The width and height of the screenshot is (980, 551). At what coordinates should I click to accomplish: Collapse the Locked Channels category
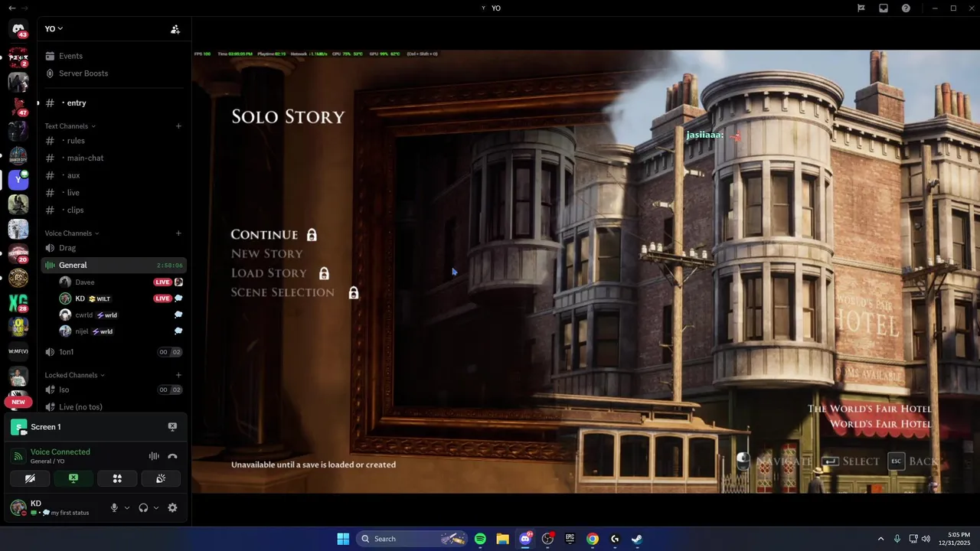tap(74, 375)
